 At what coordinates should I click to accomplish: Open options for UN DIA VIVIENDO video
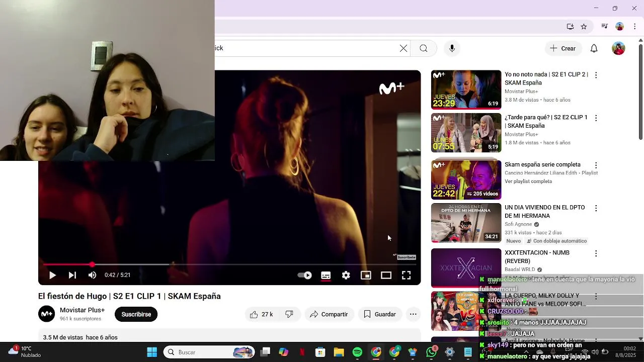596,208
